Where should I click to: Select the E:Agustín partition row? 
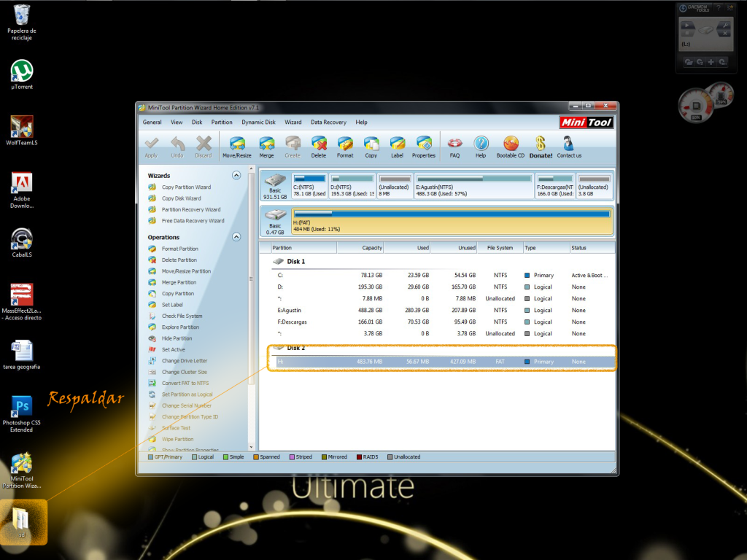pyautogui.click(x=441, y=311)
